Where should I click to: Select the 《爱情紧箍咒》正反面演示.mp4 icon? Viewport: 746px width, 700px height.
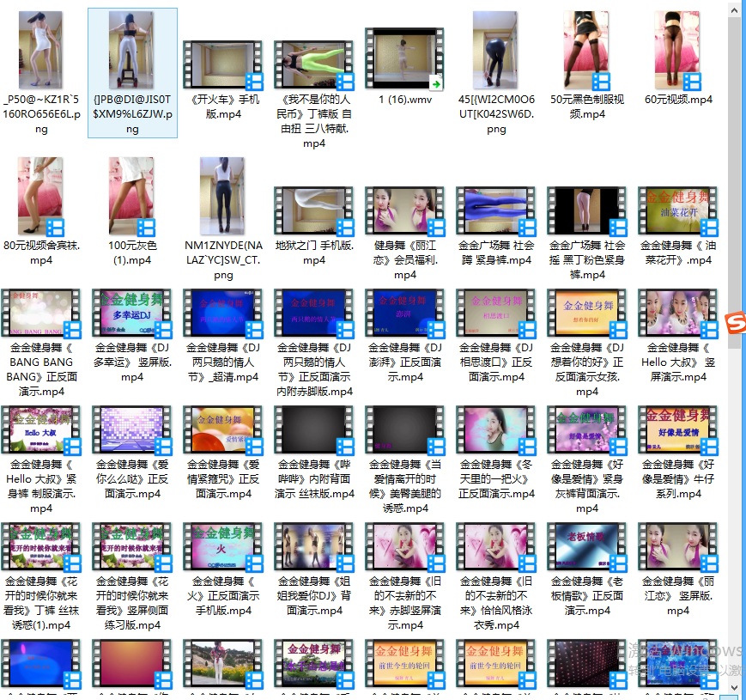pyautogui.click(x=223, y=430)
